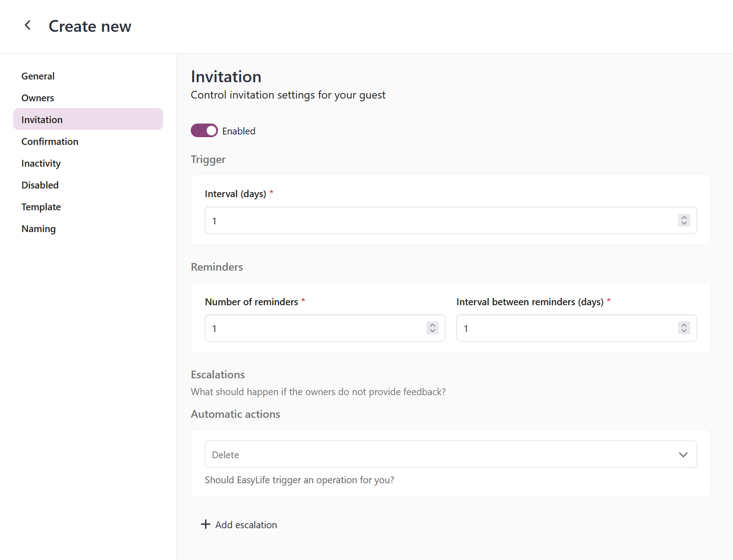Open the Naming section
The width and height of the screenshot is (733, 560).
tap(39, 229)
